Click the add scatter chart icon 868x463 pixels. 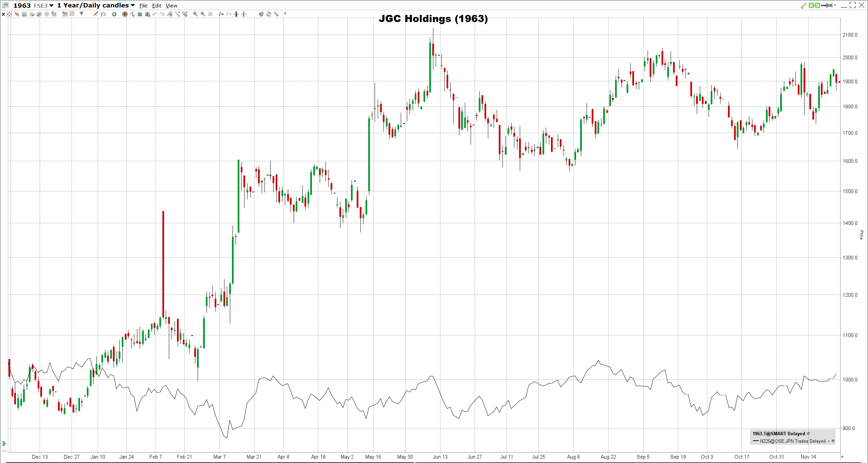[x=54, y=14]
